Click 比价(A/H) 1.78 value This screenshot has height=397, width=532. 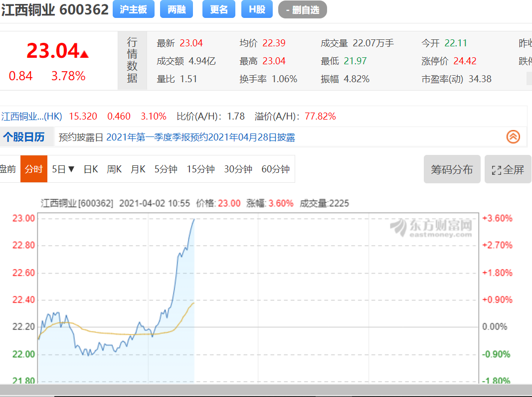235,116
